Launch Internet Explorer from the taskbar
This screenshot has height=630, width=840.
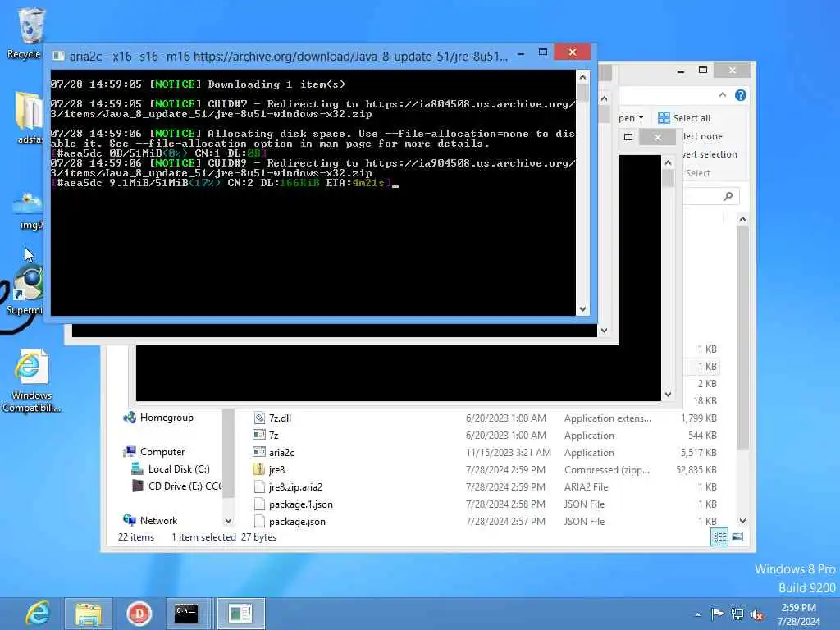(x=37, y=614)
